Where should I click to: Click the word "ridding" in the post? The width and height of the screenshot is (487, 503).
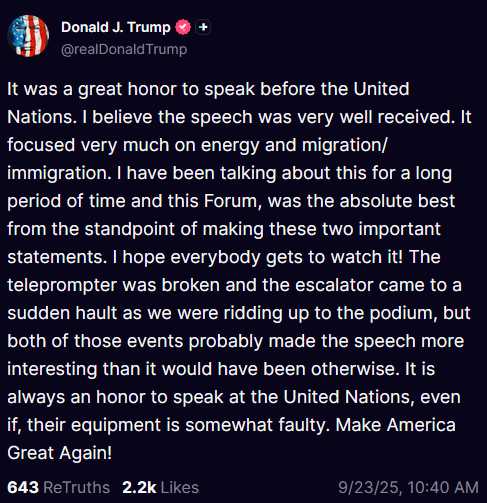click(253, 314)
